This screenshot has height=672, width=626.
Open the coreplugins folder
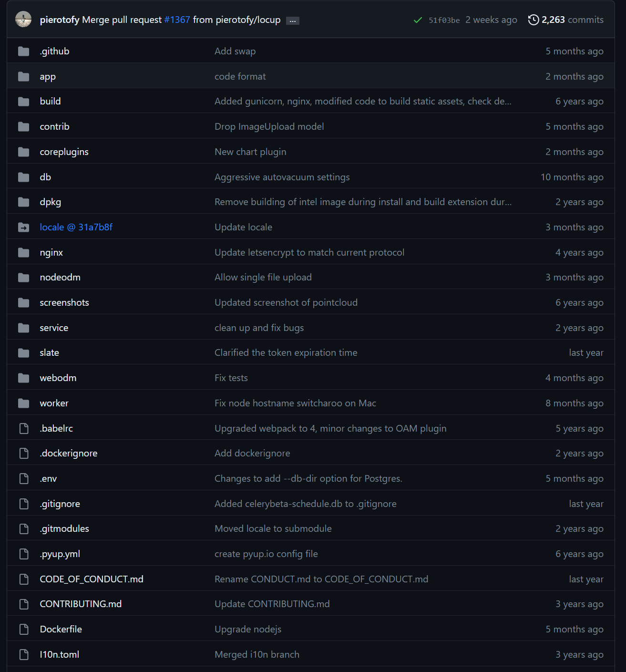point(64,152)
